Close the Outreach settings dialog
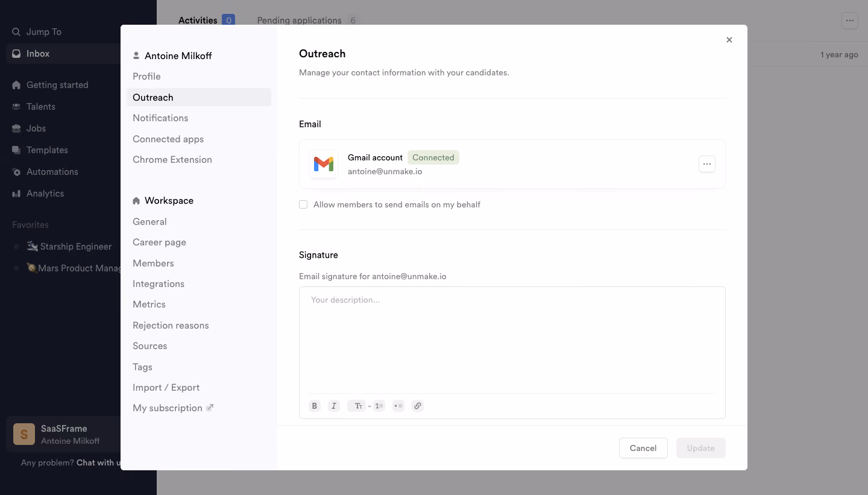Image resolution: width=868 pixels, height=495 pixels. pyautogui.click(x=729, y=40)
